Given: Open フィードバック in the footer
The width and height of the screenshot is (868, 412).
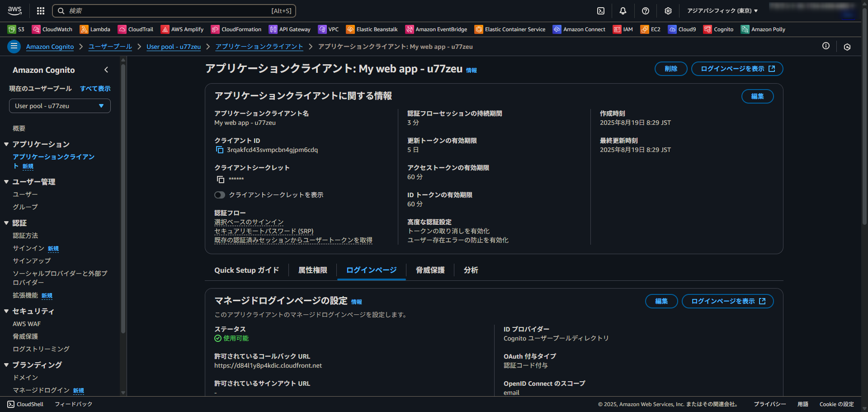Looking at the screenshot, I should pos(73,404).
